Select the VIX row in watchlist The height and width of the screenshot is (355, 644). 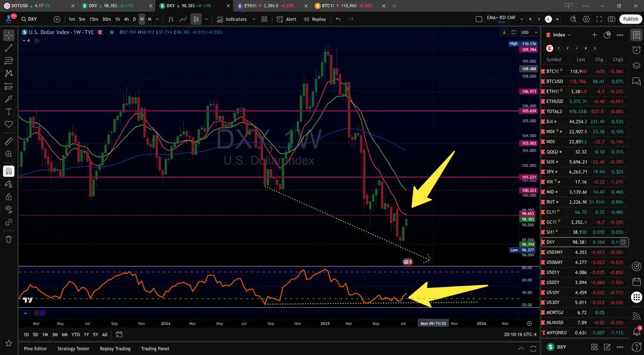tap(585, 182)
